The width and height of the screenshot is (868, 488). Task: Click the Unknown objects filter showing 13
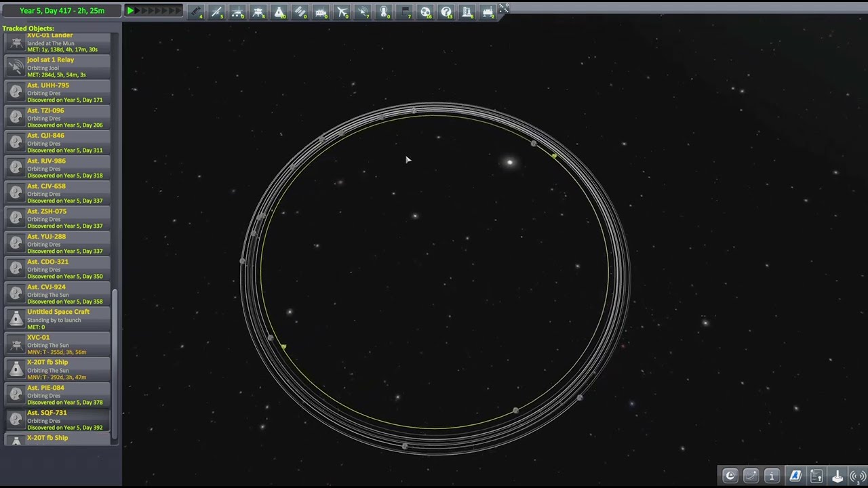(447, 12)
